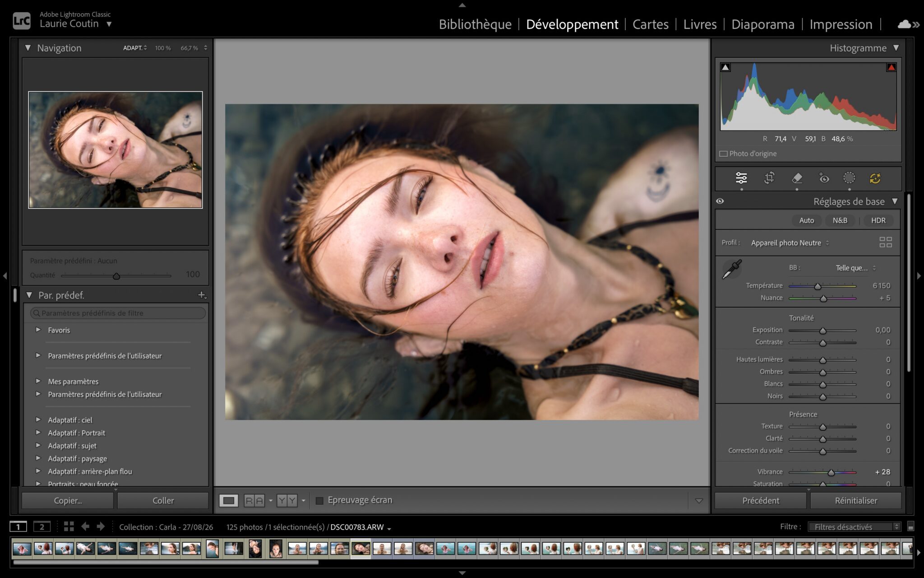Collapse the Histogramme panel
924x578 pixels.
(896, 47)
